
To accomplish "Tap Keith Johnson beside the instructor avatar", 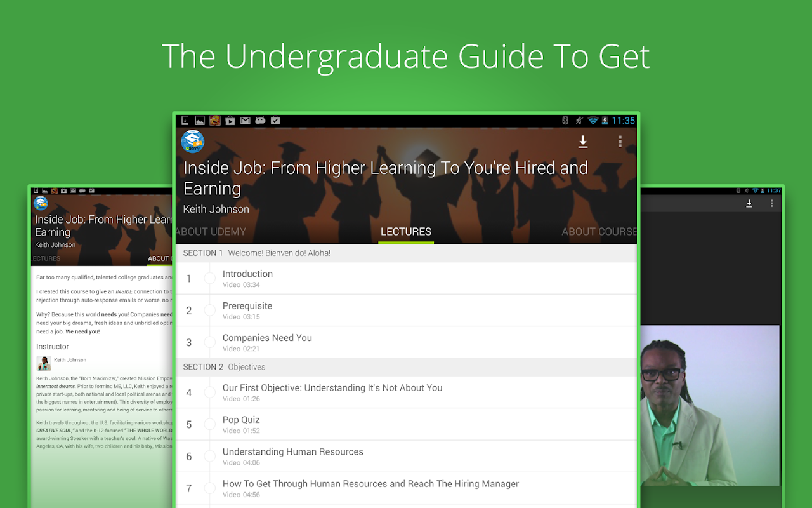I will (x=70, y=360).
